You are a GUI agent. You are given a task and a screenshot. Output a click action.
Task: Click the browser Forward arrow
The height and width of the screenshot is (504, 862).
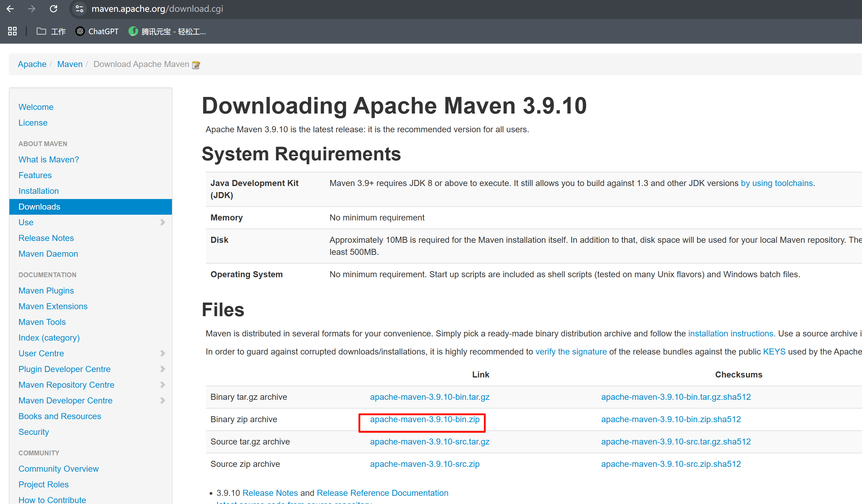coord(31,8)
